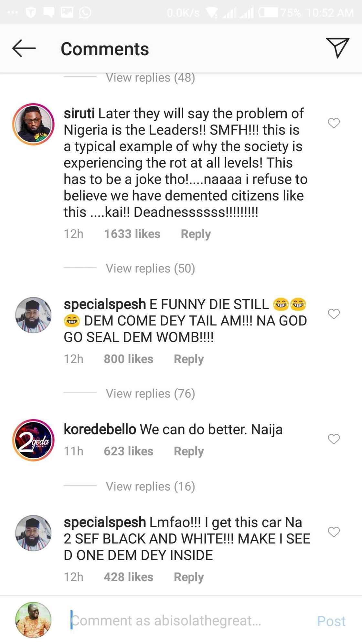The height and width of the screenshot is (644, 362).
Task: Expand View replies (48)
Action: coord(151,77)
